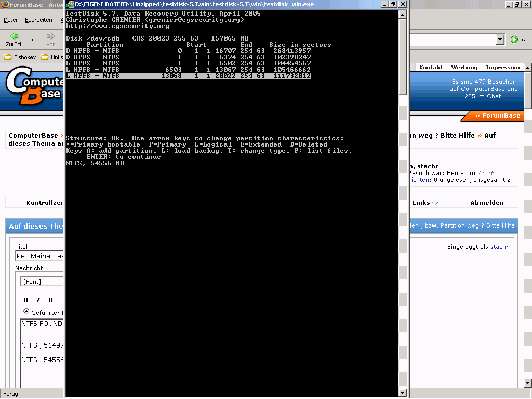Click the ComputerBase logo
This screenshot has height=399, width=532.
click(x=35, y=86)
